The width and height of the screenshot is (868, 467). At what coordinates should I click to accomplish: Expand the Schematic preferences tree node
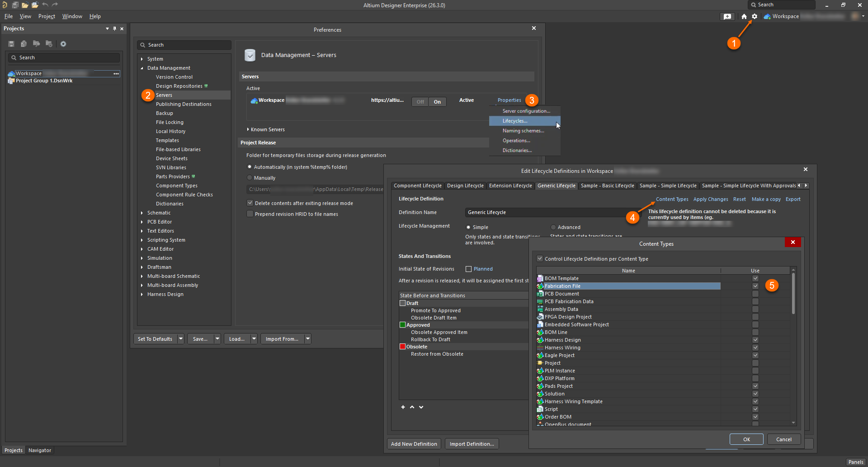click(x=142, y=213)
